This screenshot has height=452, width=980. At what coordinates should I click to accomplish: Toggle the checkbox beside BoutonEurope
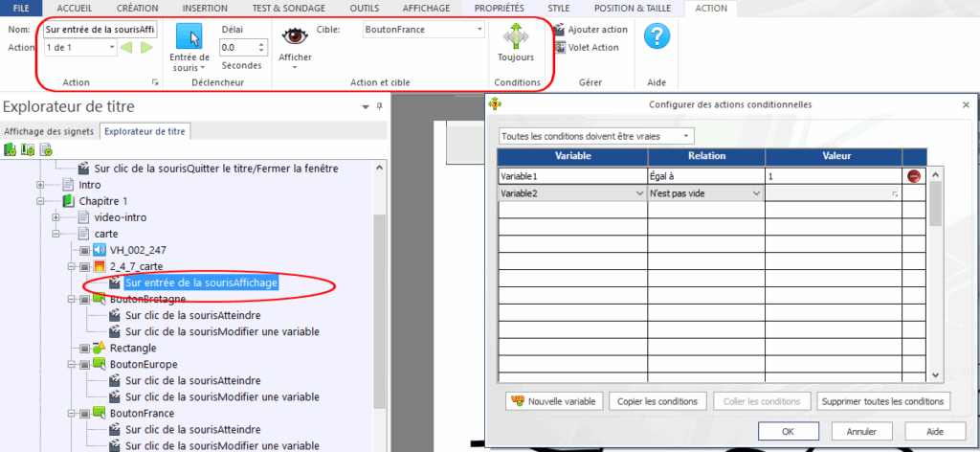point(86,365)
